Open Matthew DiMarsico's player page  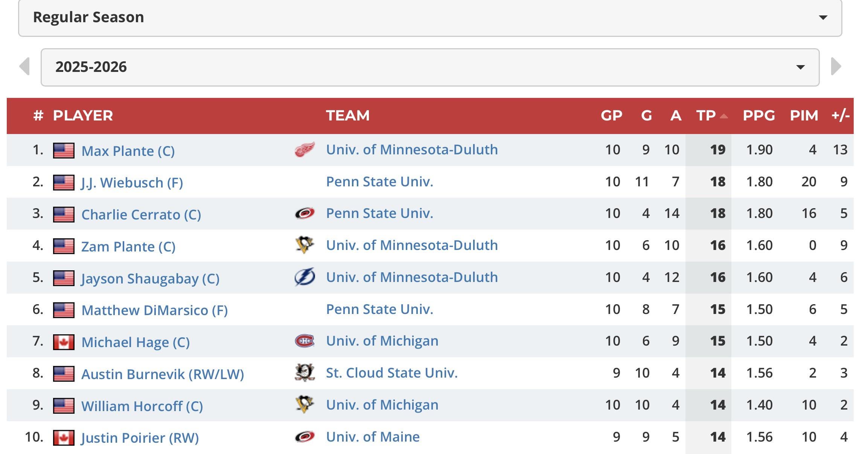[154, 310]
